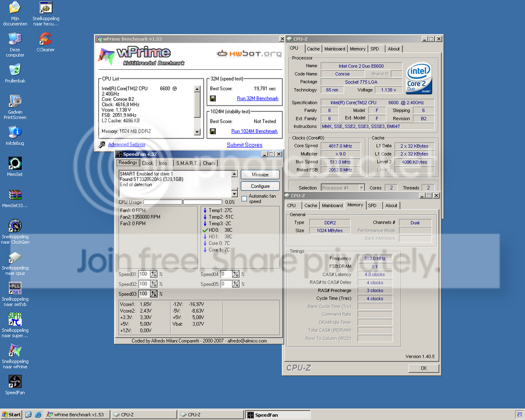Click the hwbot.org logo in wPrime
The width and height of the screenshot is (525, 420).
click(249, 53)
